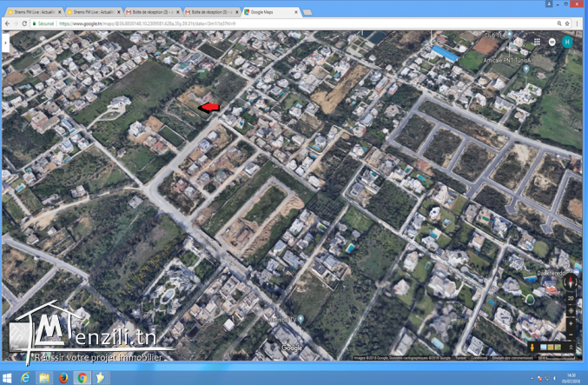Click the Google logo on map
Screen dimensions: 588x385
point(292,348)
